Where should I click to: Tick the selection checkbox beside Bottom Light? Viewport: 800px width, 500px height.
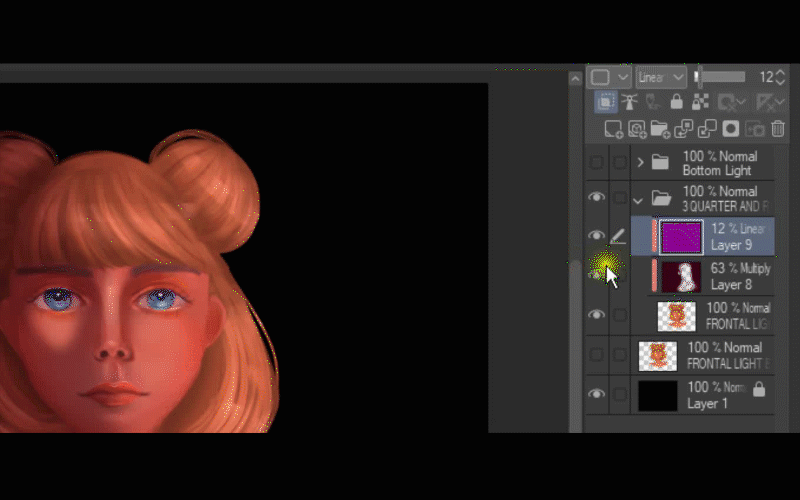pyautogui.click(x=619, y=163)
